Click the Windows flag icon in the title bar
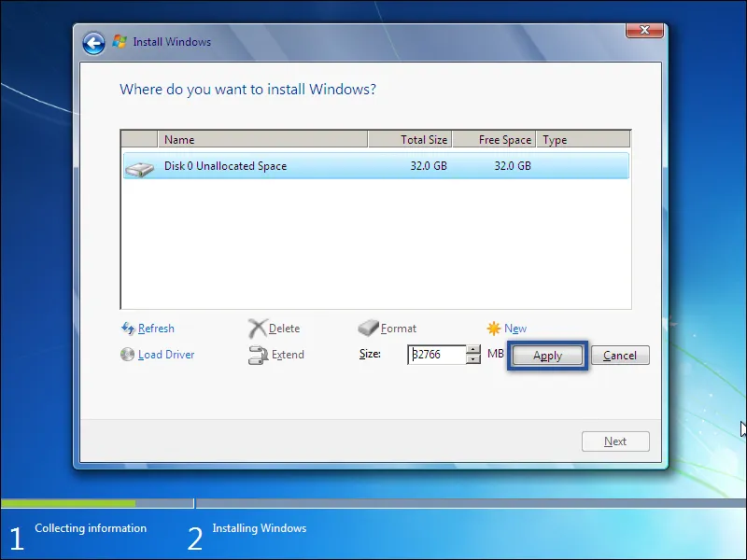Image resolution: width=747 pixels, height=560 pixels. pyautogui.click(x=119, y=42)
